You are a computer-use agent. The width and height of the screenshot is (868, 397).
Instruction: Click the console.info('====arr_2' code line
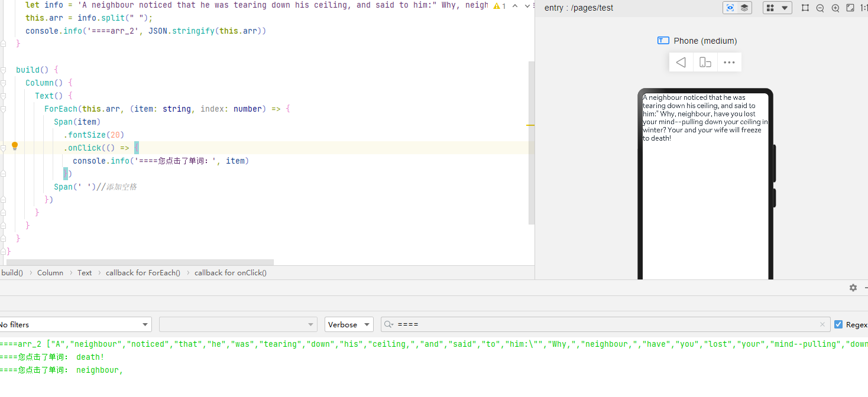pos(146,31)
